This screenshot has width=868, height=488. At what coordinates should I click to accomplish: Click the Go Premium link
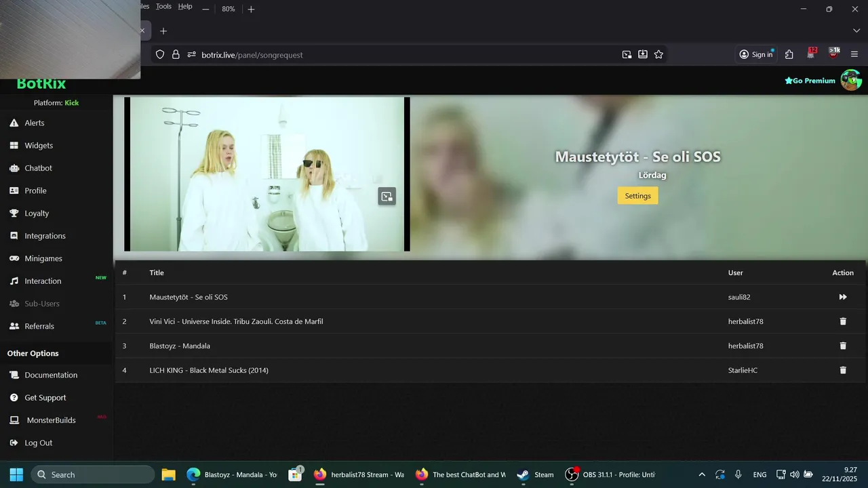810,81
